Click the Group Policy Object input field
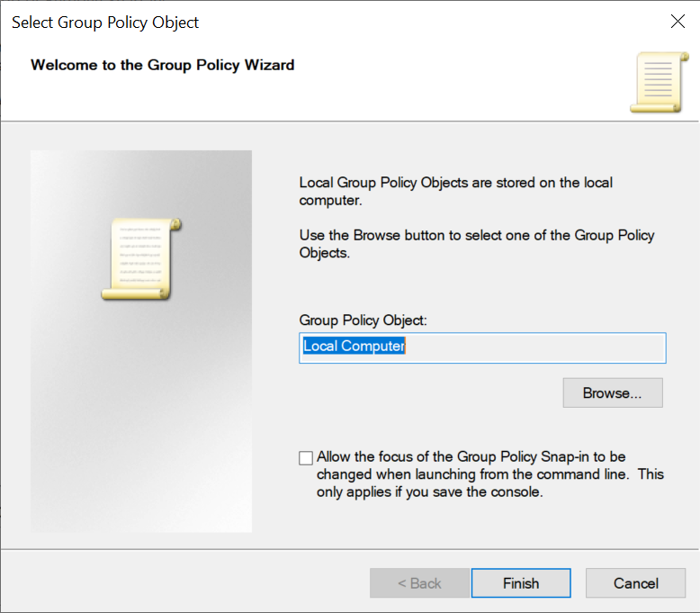Image resolution: width=700 pixels, height=613 pixels. click(482, 347)
